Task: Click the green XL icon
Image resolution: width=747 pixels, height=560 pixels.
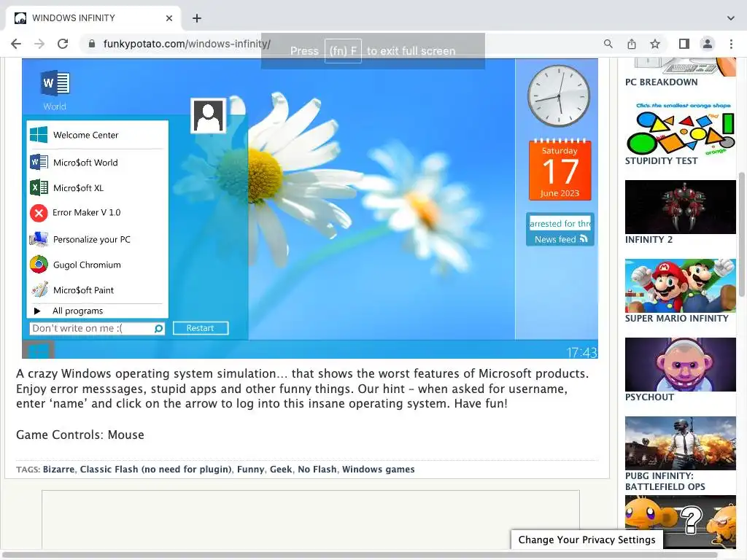Action: (39, 187)
